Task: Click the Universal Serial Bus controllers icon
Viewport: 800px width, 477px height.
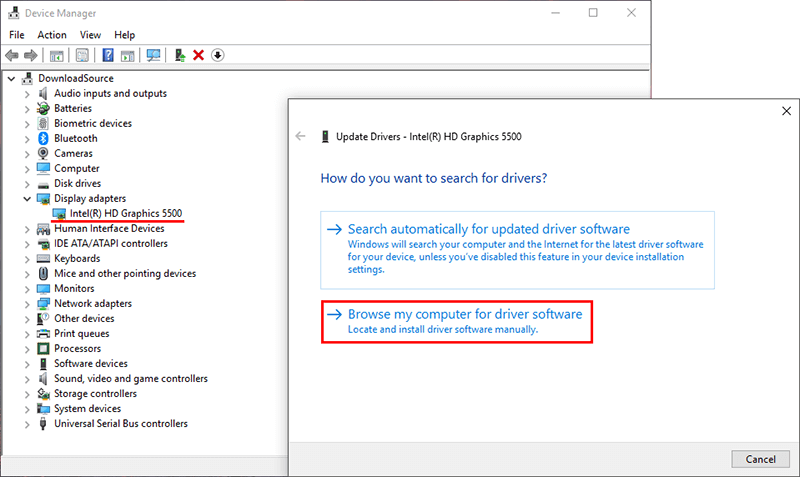Action: [x=43, y=423]
